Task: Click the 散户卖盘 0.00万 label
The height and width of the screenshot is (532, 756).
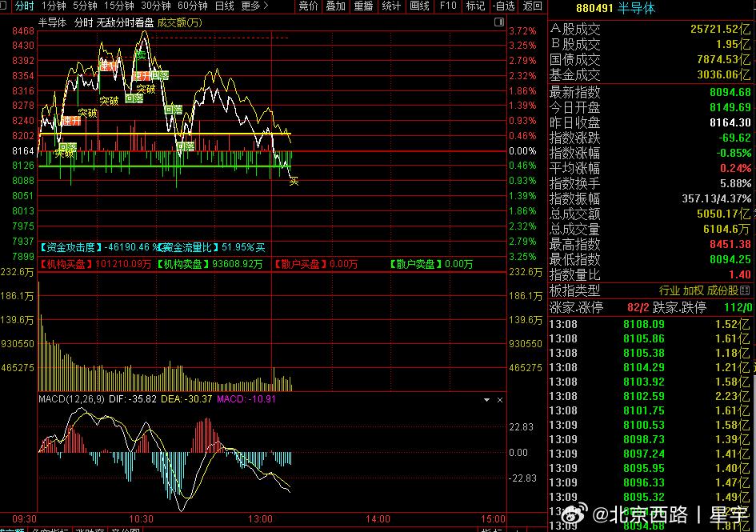Action: 431,264
